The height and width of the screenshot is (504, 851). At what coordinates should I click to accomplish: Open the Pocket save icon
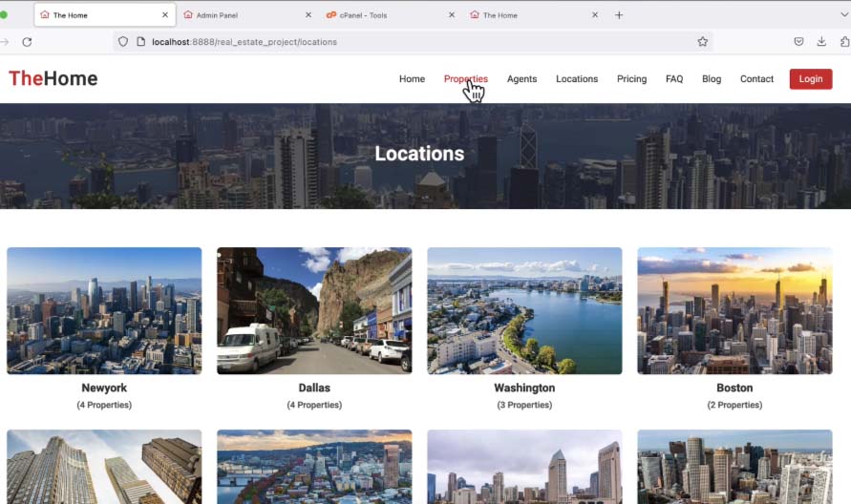pos(798,42)
